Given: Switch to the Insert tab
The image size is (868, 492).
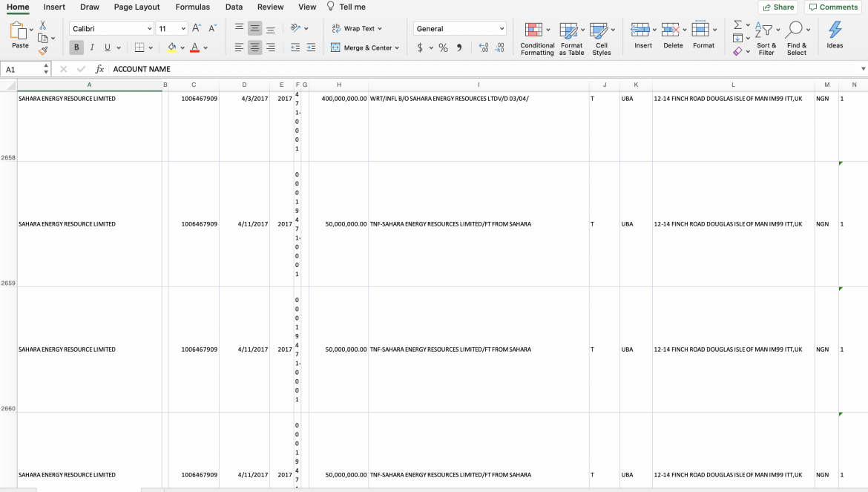Looking at the screenshot, I should [x=54, y=7].
